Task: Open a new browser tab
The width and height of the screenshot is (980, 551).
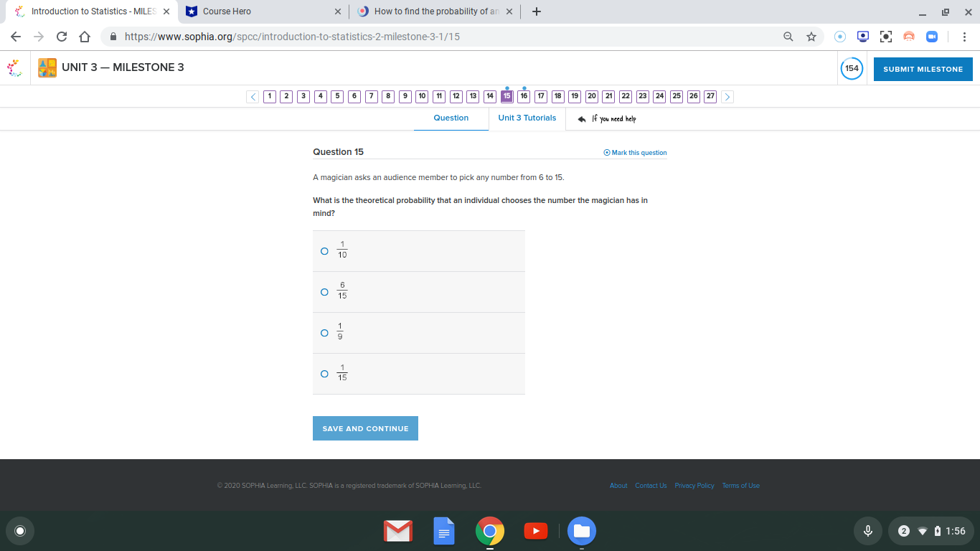Action: 537,11
